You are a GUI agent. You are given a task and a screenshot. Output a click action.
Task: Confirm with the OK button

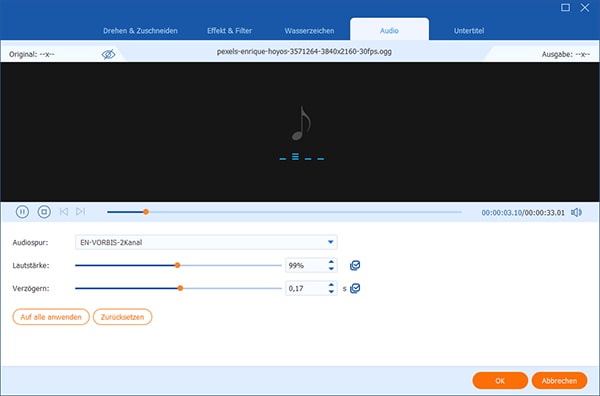500,381
